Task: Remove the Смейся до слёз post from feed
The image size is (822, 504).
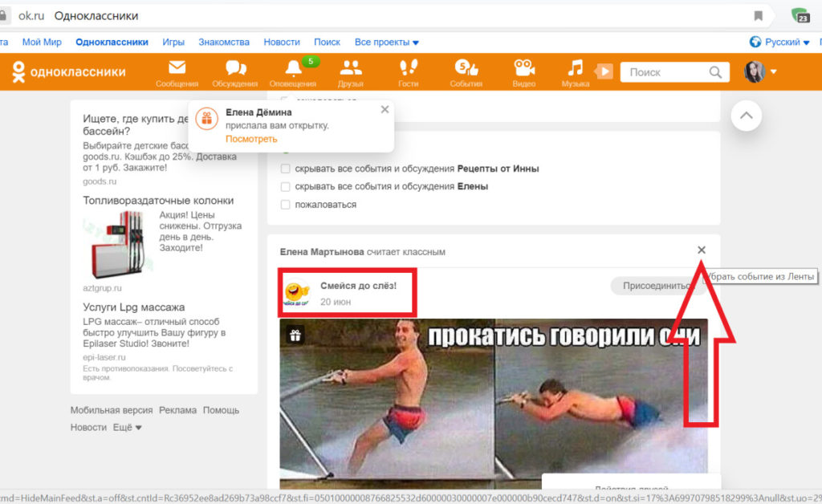Action: click(x=702, y=250)
